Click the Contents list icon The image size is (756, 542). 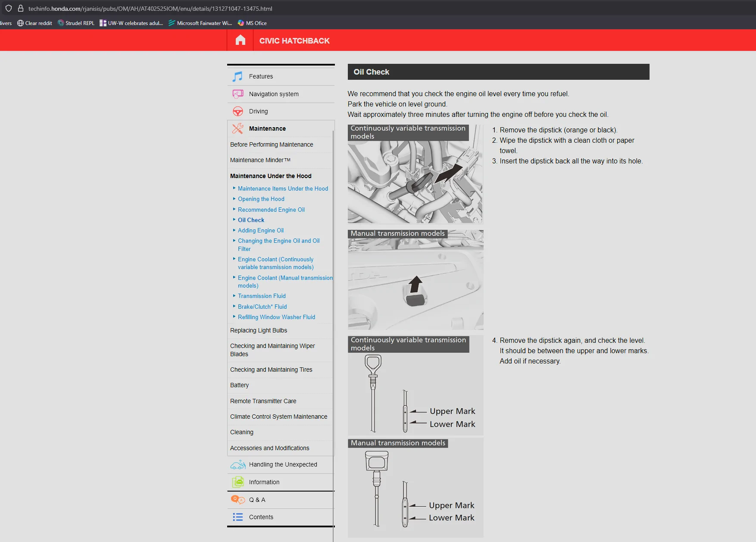coord(238,517)
